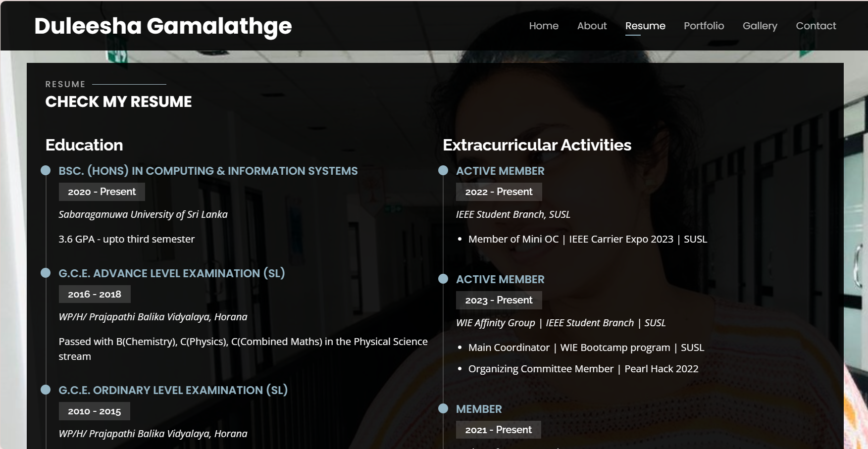
Task: Click the 2023 Active Member timeline dot
Action: pyautogui.click(x=443, y=279)
